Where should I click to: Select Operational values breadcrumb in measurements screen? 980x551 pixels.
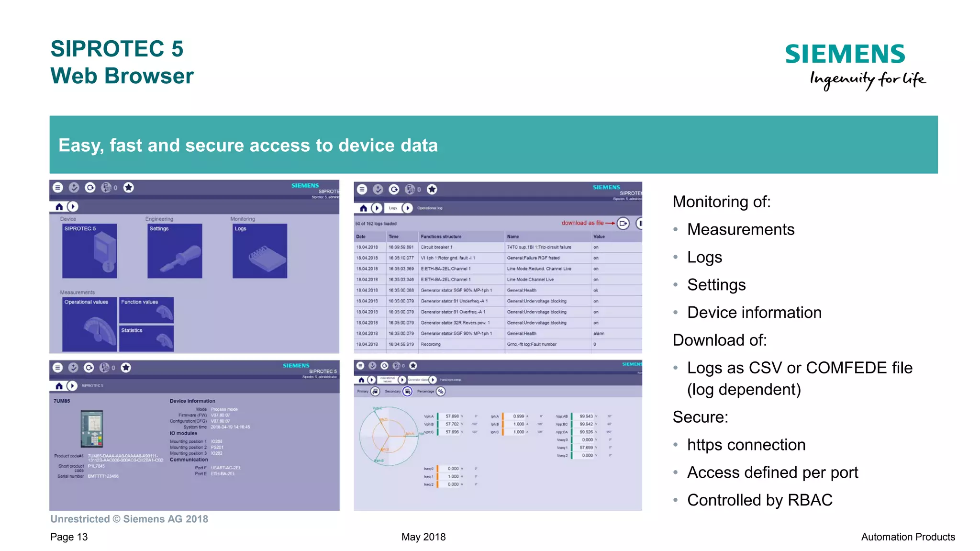(387, 380)
